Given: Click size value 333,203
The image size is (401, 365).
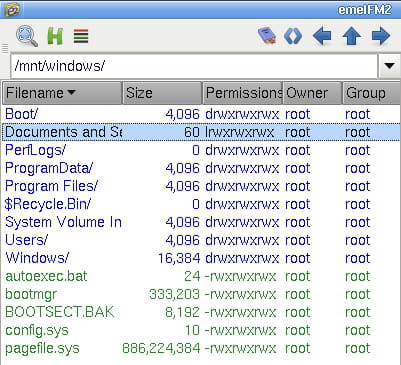Looking at the screenshot, I should [174, 294].
